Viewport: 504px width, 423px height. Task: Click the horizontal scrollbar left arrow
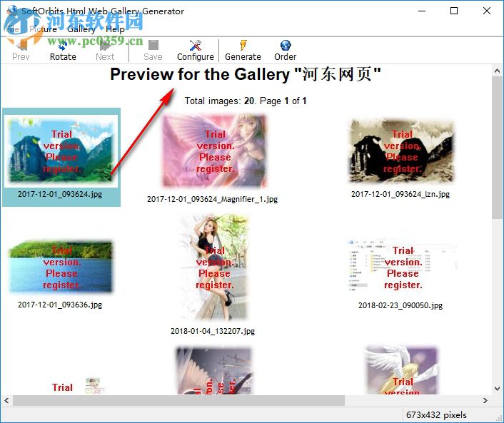[6, 400]
